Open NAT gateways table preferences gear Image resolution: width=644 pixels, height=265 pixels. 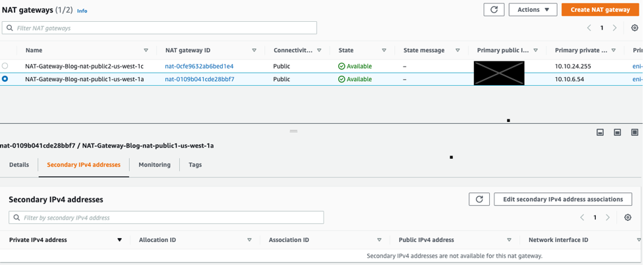[x=634, y=28]
